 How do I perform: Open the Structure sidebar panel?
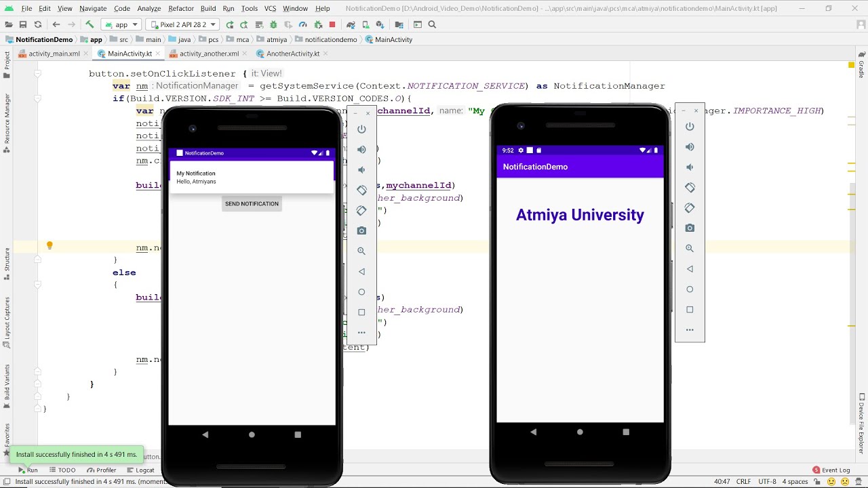(x=7, y=263)
